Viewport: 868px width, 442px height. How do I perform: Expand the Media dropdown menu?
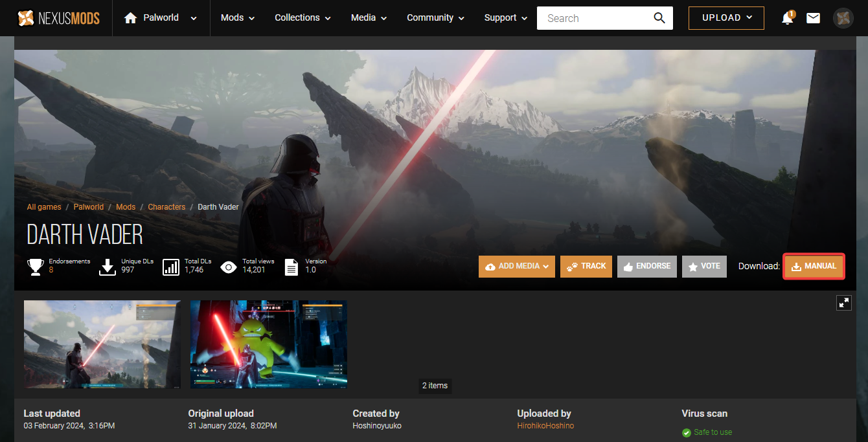(369, 18)
